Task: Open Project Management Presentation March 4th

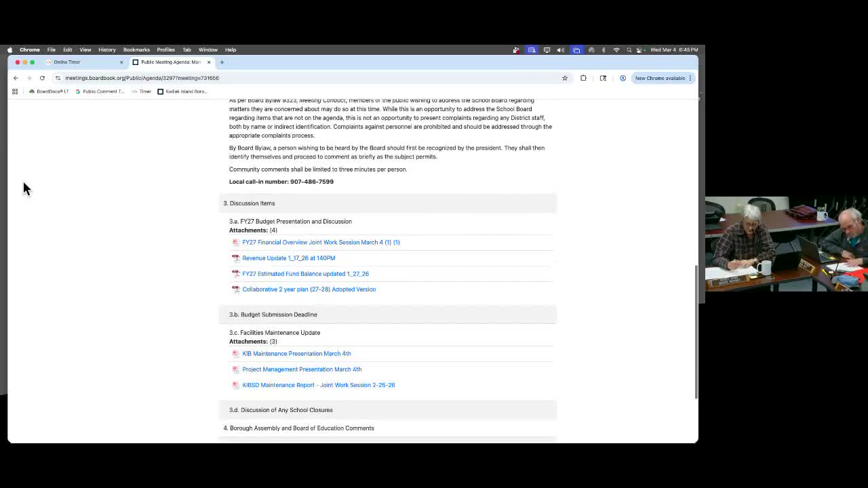Action: point(302,369)
